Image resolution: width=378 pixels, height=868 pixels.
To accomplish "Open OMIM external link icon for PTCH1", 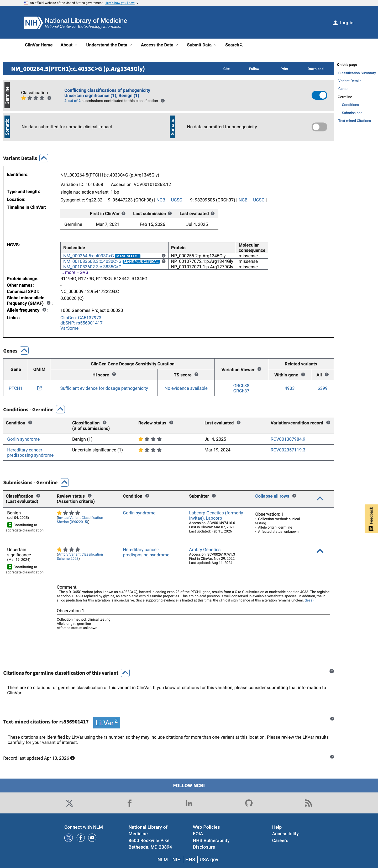I will (39, 388).
